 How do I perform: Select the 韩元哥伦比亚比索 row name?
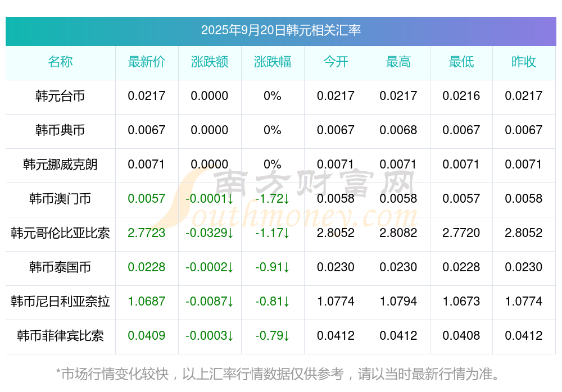point(60,233)
